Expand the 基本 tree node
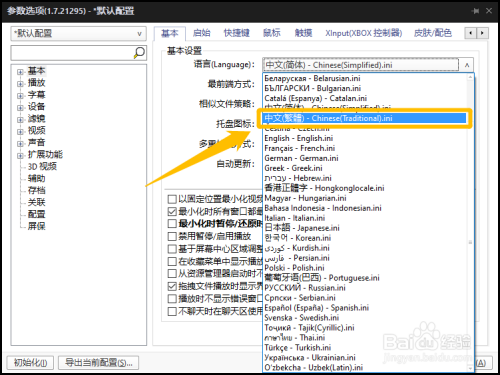Viewport: 500px width, 375px height. (20, 72)
